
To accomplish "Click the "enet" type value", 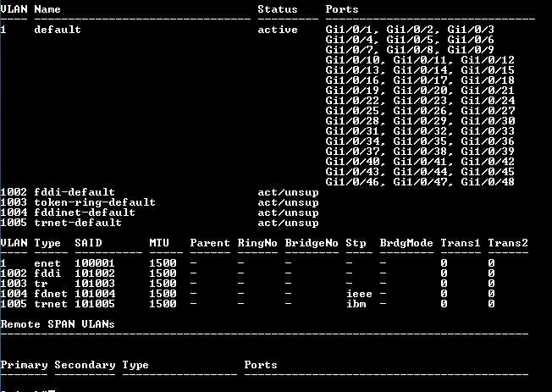I will click(x=47, y=263).
